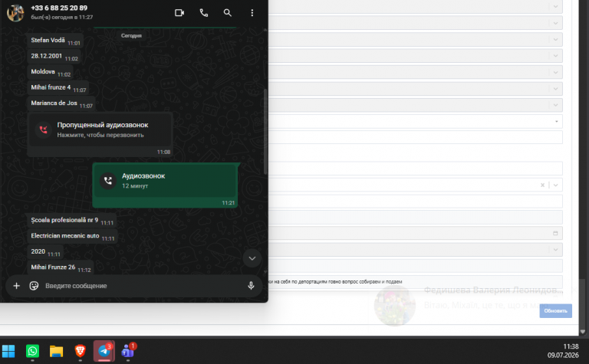Expand the form dropdown beside the X clear icon

coord(555,185)
